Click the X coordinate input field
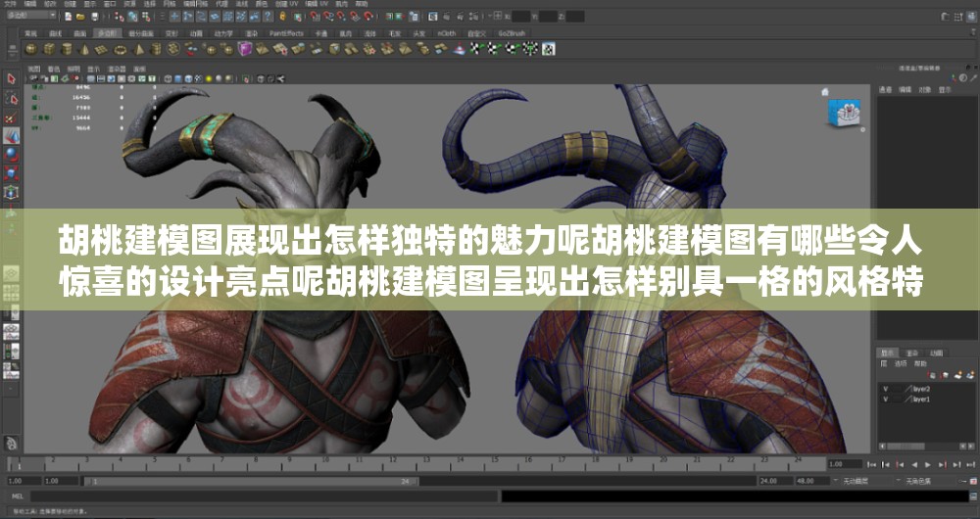This screenshot has width=980, height=519. [x=521, y=17]
